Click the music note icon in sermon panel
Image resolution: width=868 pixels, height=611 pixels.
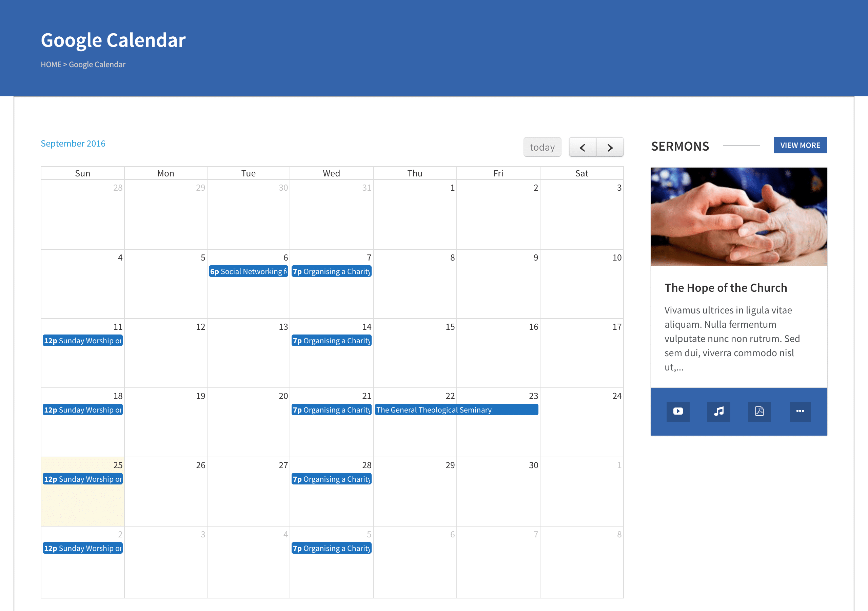click(719, 411)
